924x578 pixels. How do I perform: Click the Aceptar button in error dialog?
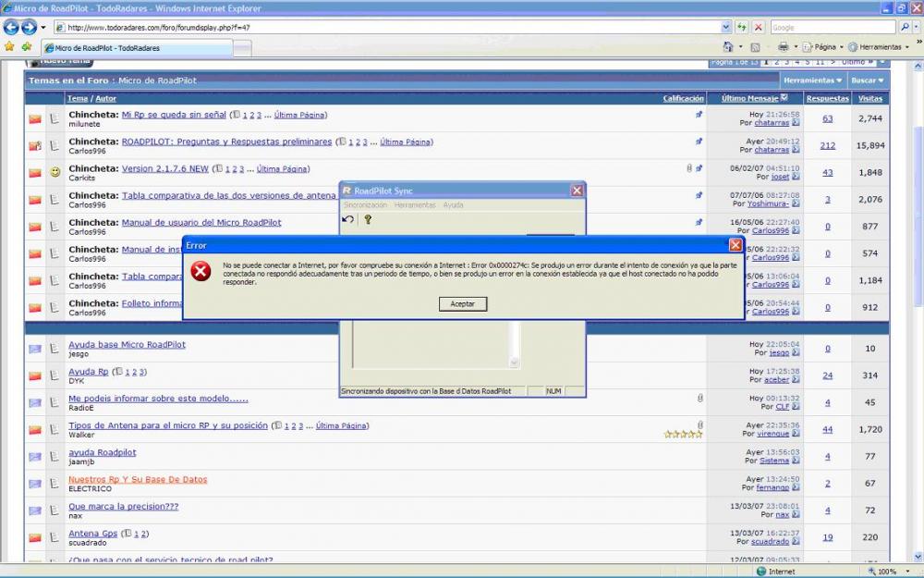[x=462, y=303]
